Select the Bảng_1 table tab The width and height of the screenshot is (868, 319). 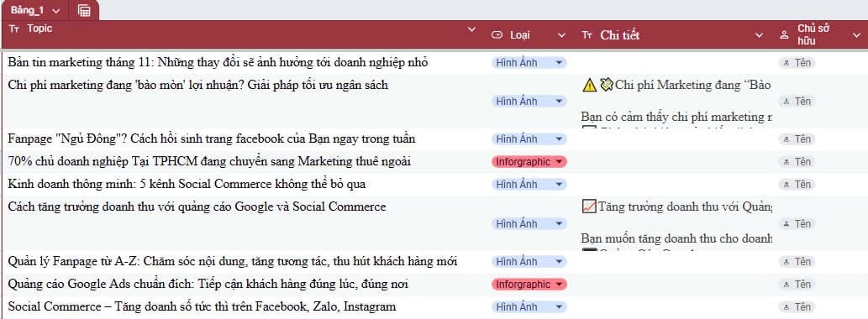coord(35,11)
